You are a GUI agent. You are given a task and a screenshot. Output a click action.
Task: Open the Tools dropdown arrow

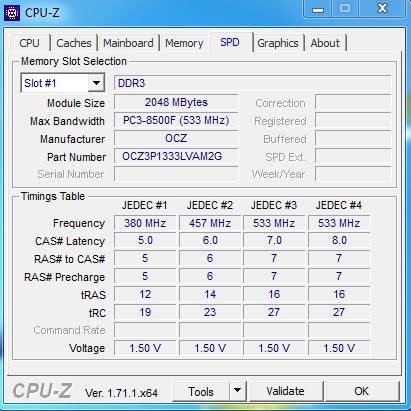click(x=237, y=391)
